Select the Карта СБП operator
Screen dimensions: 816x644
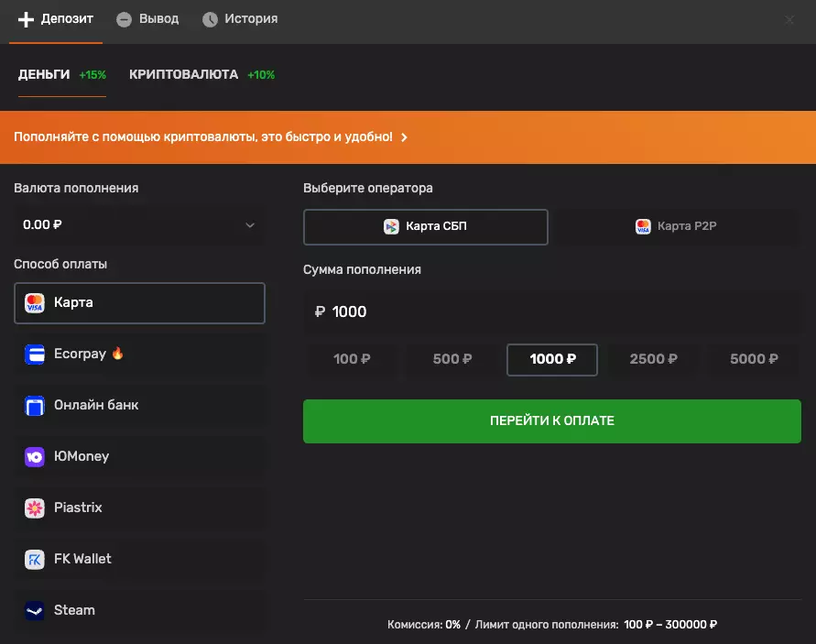point(426,226)
